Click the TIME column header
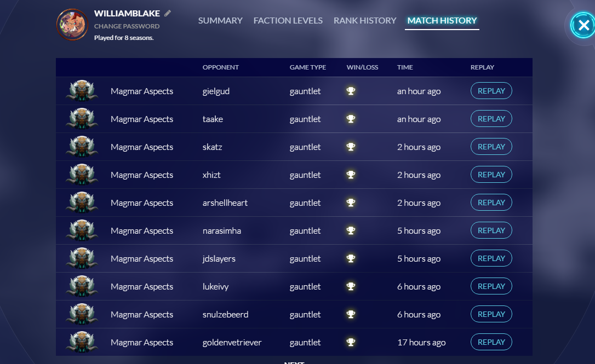 pos(405,67)
